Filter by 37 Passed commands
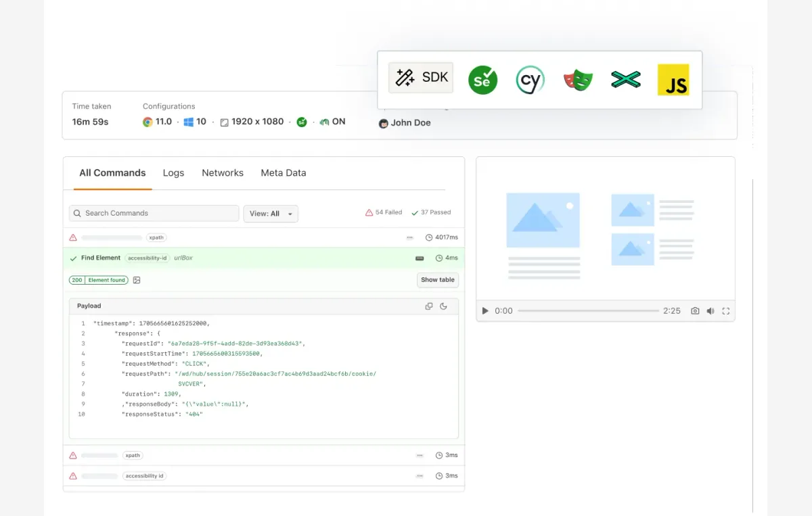The image size is (812, 516). point(431,212)
